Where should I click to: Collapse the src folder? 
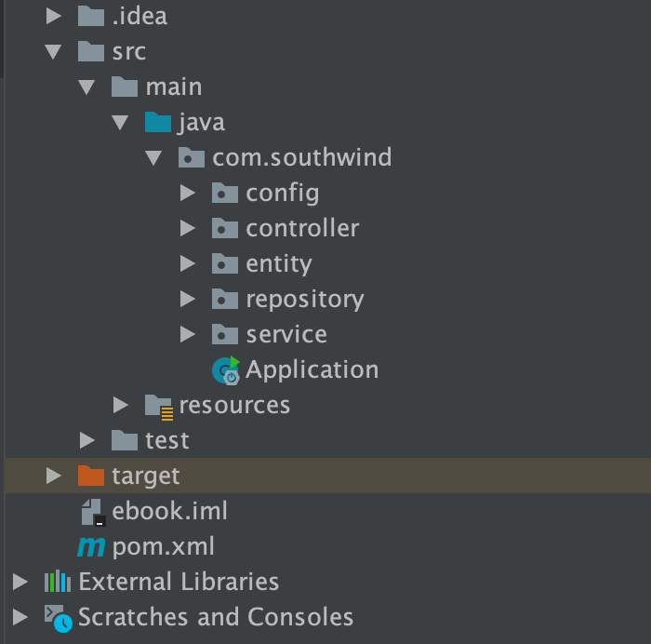pos(53,51)
